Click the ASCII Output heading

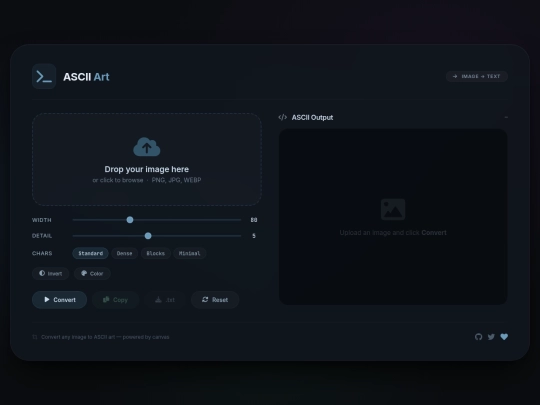[x=312, y=117]
